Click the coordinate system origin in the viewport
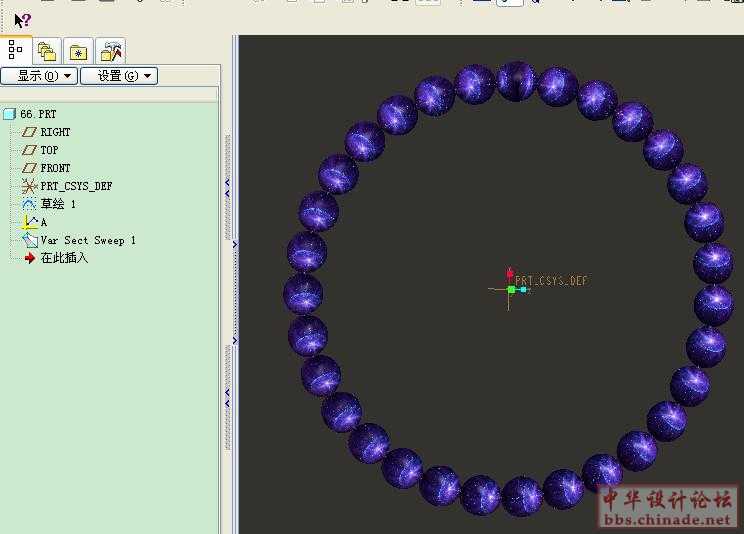Image resolution: width=744 pixels, height=534 pixels. click(x=511, y=289)
